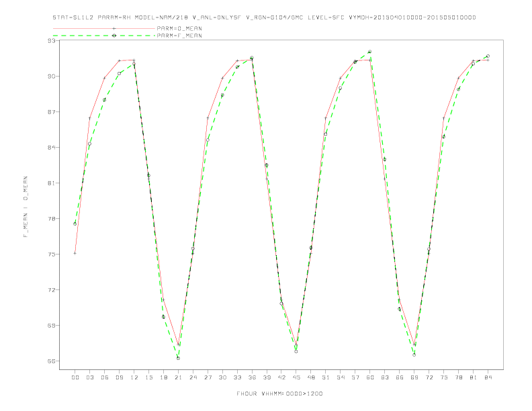Click the 30 x-axis hour label

point(222,377)
